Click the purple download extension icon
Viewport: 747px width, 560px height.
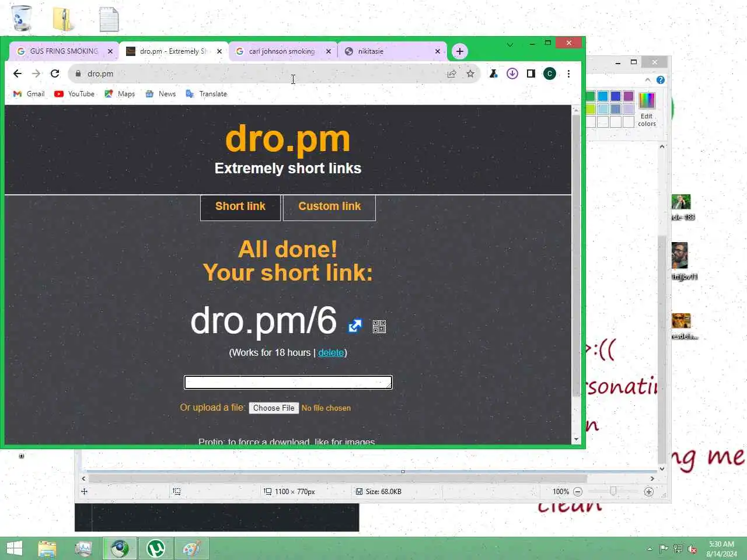(x=512, y=73)
